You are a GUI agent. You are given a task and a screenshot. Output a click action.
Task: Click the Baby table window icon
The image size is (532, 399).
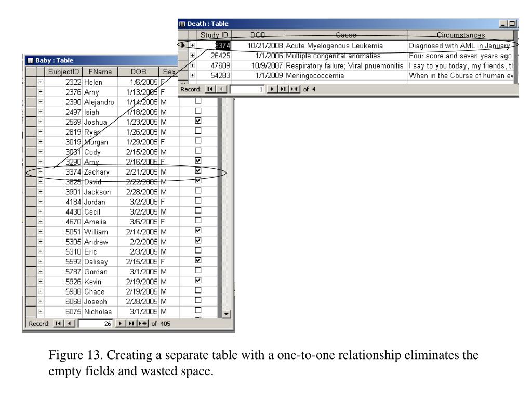(x=31, y=60)
